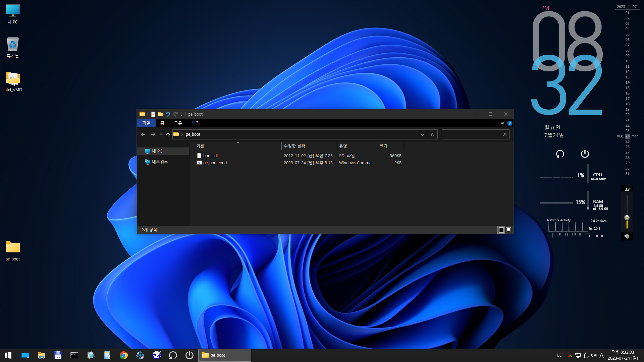
Task: Switch to details view in the status bar
Action: click(501, 230)
